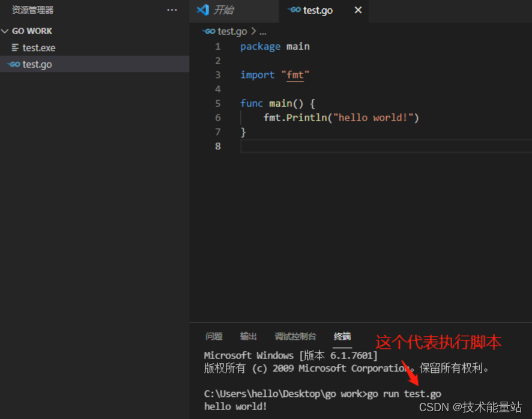Viewport: 532px width, 419px height.
Task: Click line number 5 in the gutter
Action: point(218,103)
